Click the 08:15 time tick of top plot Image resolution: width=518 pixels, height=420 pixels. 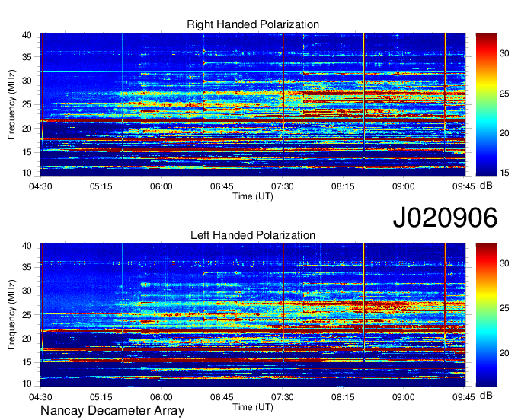[x=343, y=186]
